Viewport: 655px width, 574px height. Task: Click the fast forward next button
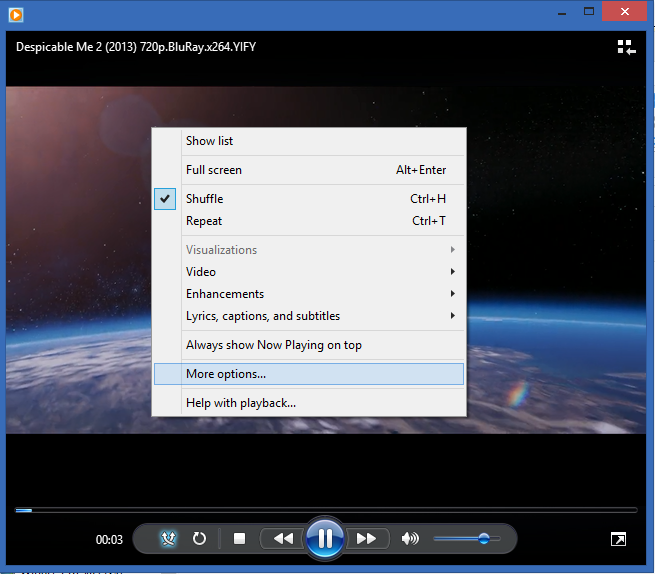pyautogui.click(x=367, y=538)
